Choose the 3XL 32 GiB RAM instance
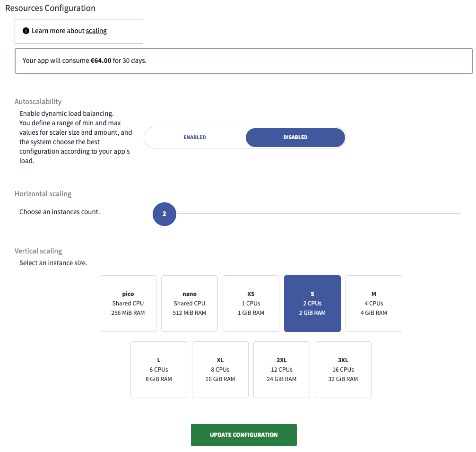The height and width of the screenshot is (452, 476). point(343,370)
